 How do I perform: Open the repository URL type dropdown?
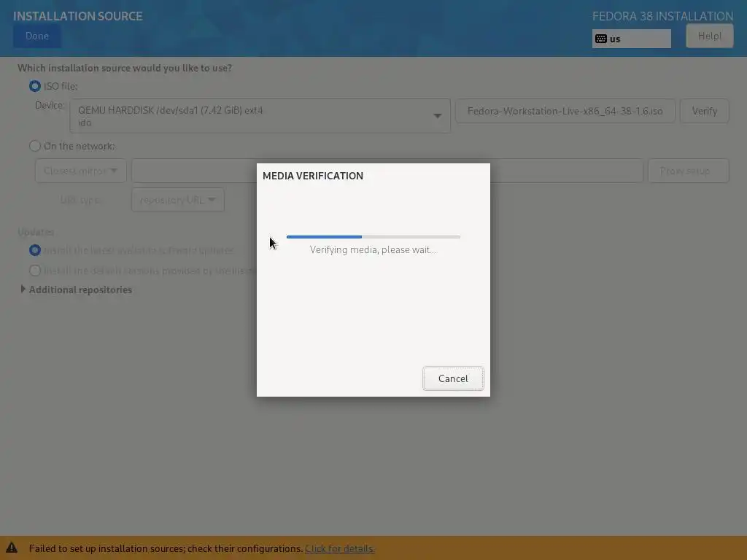point(178,200)
